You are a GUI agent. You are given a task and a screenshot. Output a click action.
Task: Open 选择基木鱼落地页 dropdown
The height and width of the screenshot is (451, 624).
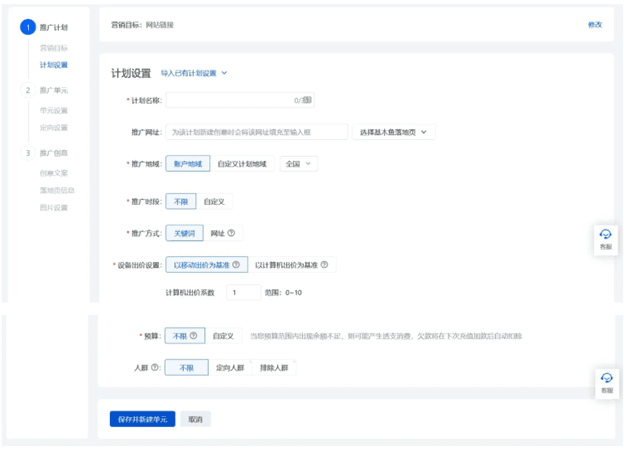coord(394,132)
